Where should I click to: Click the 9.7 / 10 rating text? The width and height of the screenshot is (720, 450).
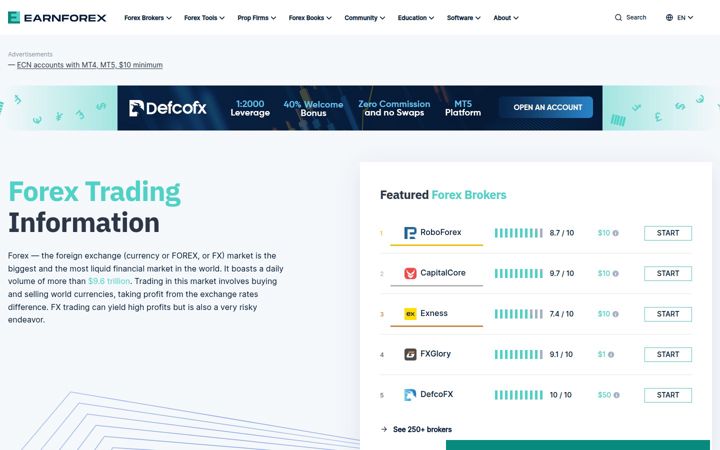tap(562, 273)
